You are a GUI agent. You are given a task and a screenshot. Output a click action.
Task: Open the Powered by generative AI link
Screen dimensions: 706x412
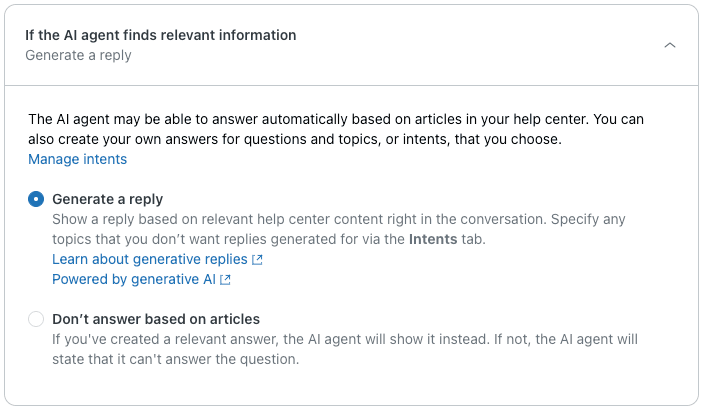click(x=134, y=279)
